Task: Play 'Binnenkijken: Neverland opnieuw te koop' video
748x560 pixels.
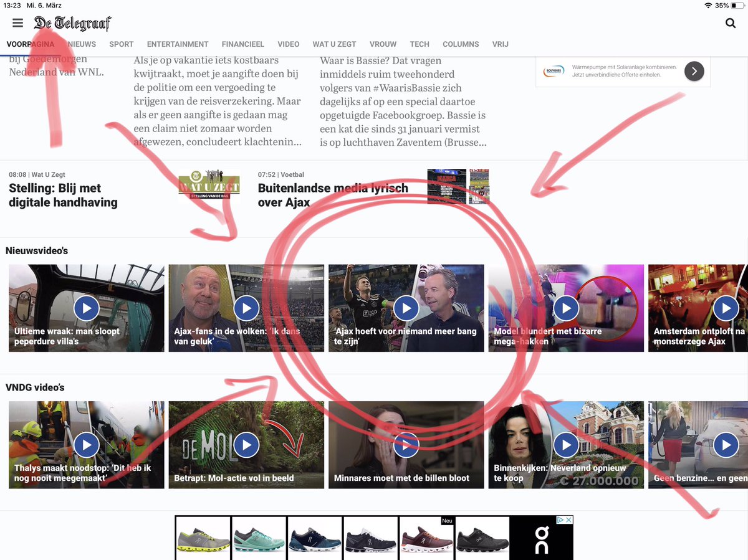Action: 566,445
